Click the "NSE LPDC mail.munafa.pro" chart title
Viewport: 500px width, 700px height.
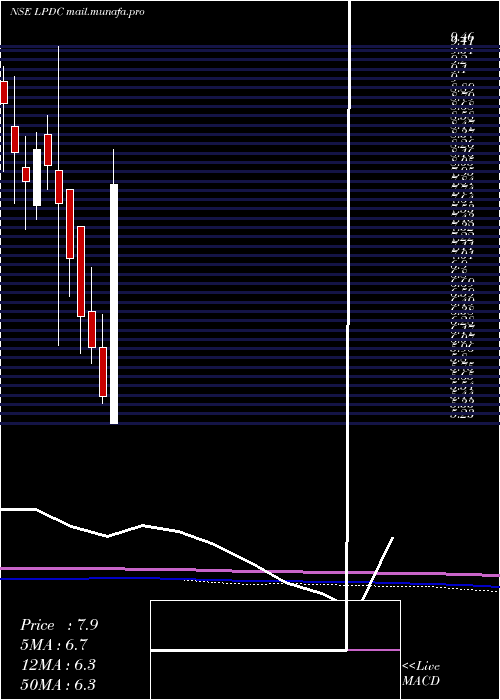click(77, 12)
